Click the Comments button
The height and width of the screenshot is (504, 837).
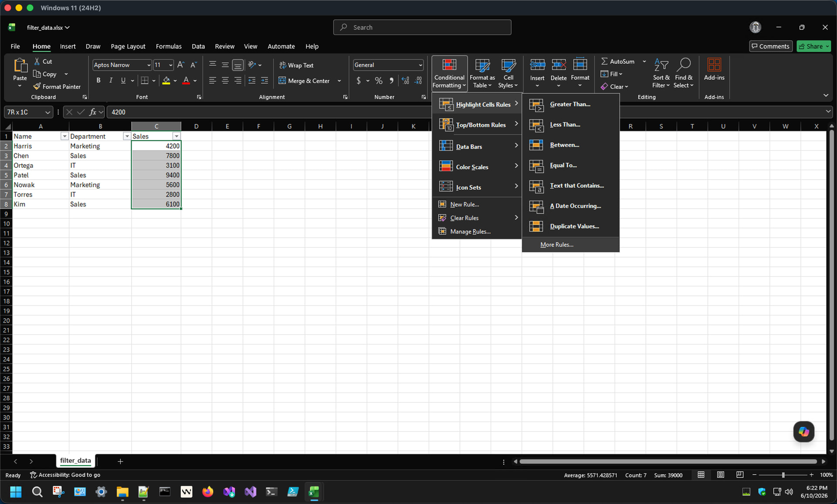pyautogui.click(x=770, y=46)
